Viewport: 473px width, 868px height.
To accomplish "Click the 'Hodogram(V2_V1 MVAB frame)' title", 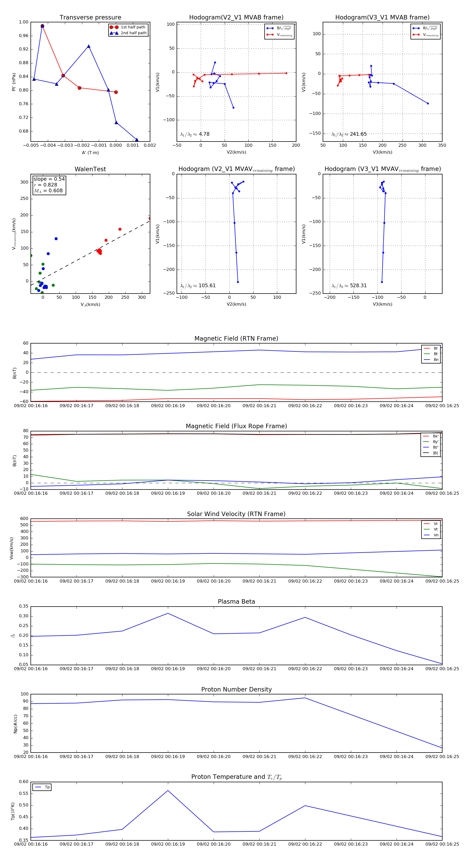I will point(236,18).
